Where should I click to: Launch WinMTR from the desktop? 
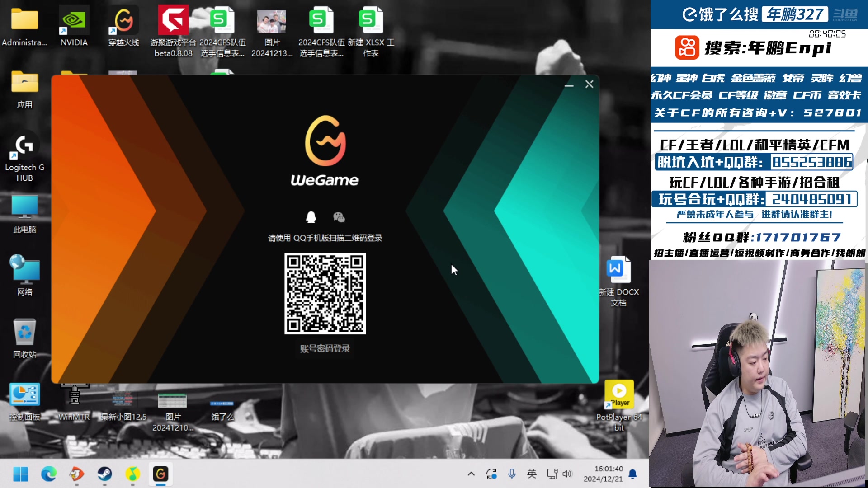tap(74, 402)
